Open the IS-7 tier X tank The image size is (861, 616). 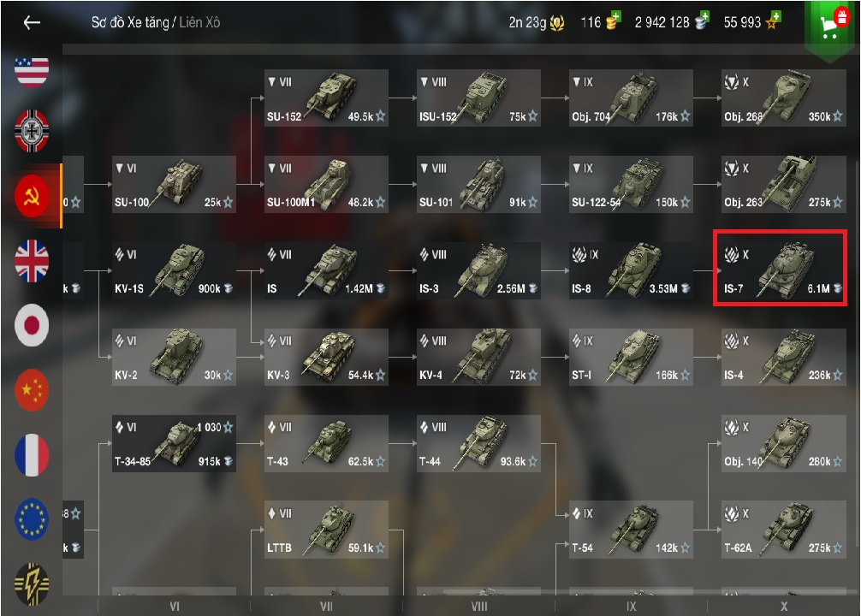point(780,268)
